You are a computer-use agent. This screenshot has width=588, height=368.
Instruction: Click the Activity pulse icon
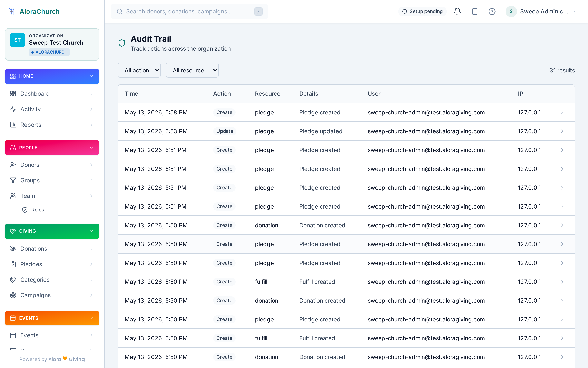tap(13, 109)
